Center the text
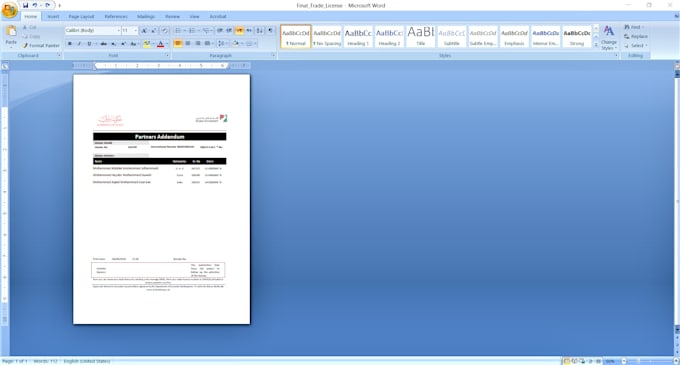Viewport: 680px width, 365px height. pyautogui.click(x=188, y=43)
